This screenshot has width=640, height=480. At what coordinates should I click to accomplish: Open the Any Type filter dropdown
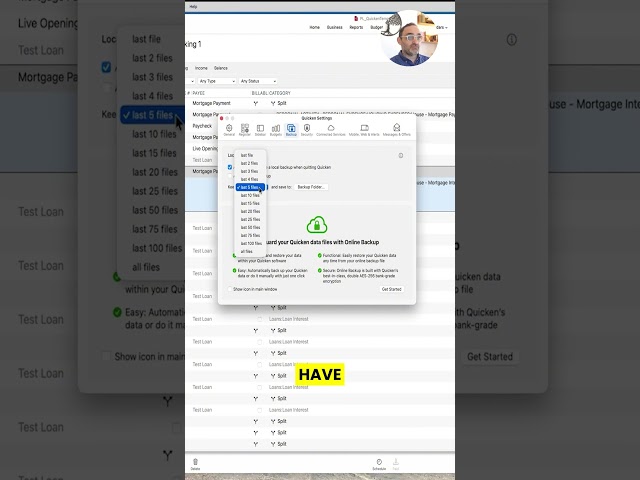pyautogui.click(x=217, y=81)
